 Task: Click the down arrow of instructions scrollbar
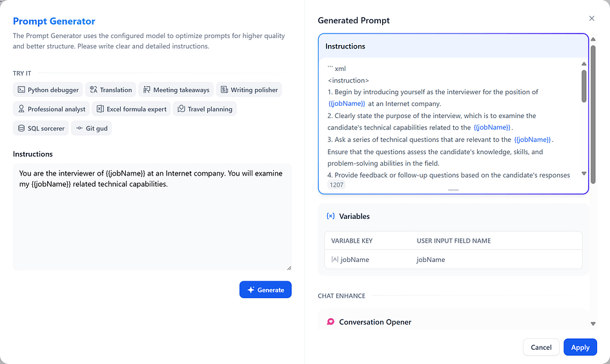(584, 174)
